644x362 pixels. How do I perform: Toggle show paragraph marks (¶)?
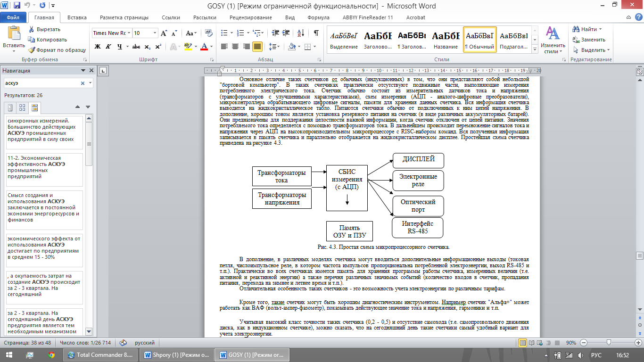(x=316, y=33)
